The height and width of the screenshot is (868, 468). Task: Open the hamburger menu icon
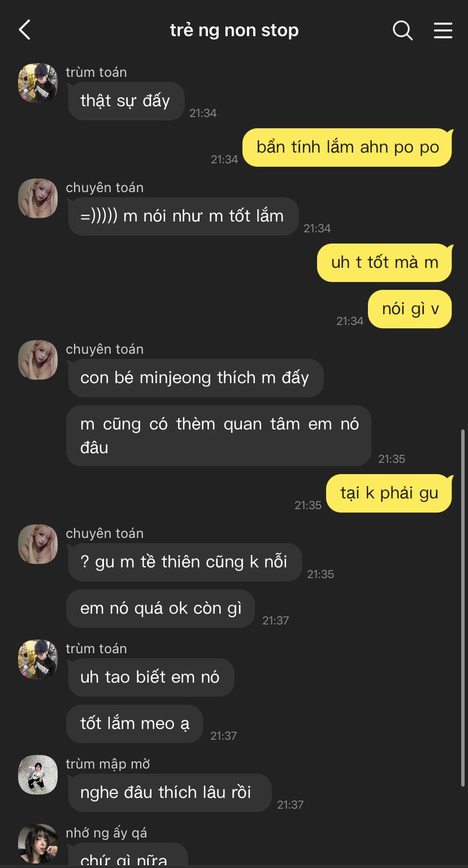pos(443,30)
